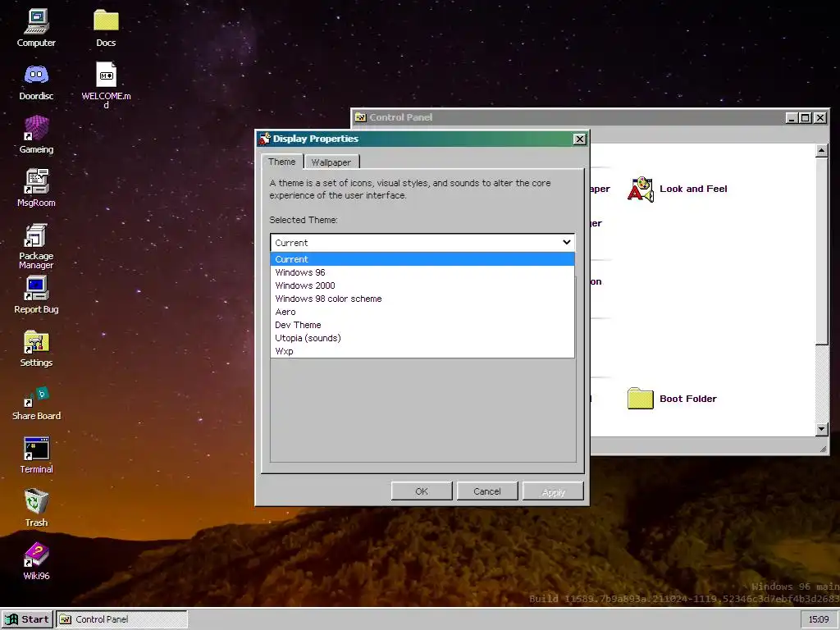840x630 pixels.
Task: Click the 15:09 taskbar clock
Action: [x=819, y=619]
